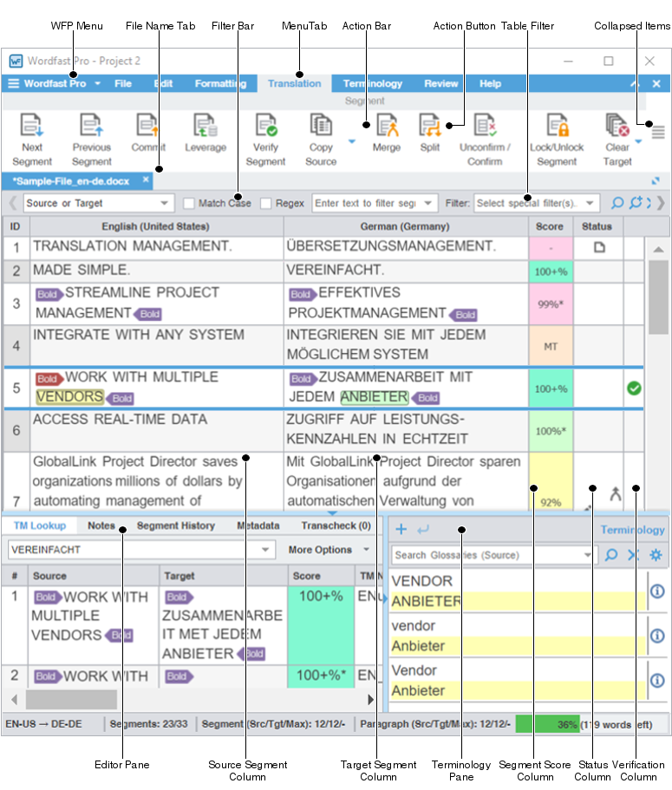Click the green 36% progress bar
Image resolution: width=672 pixels, height=790 pixels.
[x=548, y=724]
